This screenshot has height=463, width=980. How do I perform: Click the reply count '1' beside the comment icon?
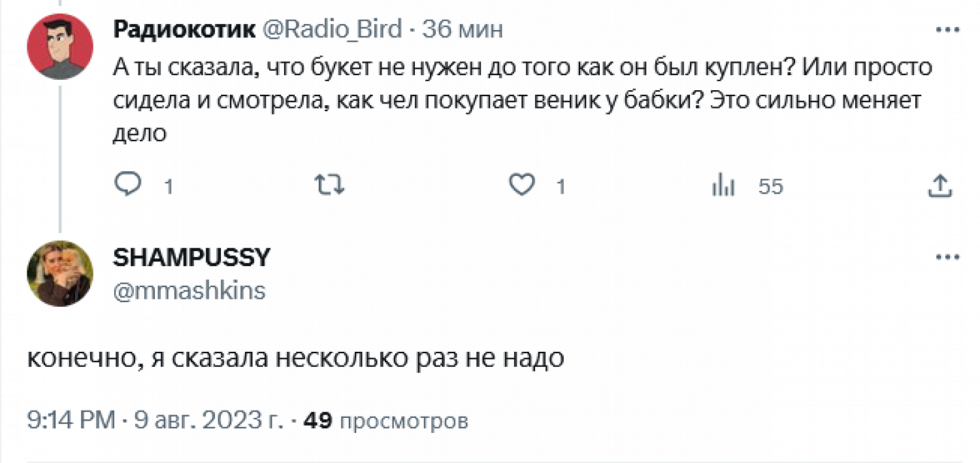point(168,187)
